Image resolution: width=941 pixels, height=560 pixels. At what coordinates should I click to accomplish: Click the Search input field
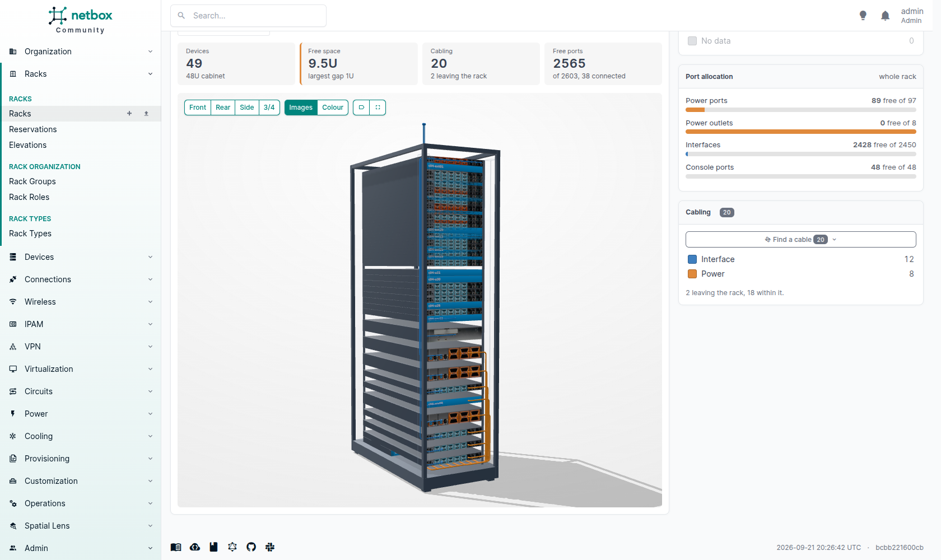(x=249, y=16)
